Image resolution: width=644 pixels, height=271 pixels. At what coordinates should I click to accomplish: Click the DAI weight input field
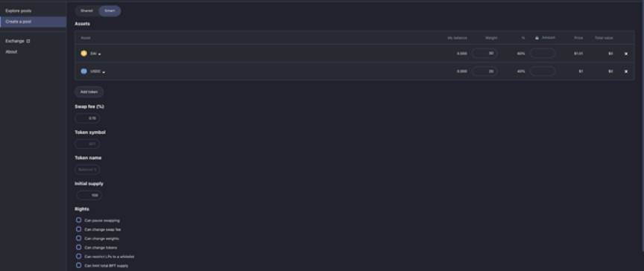pos(484,54)
